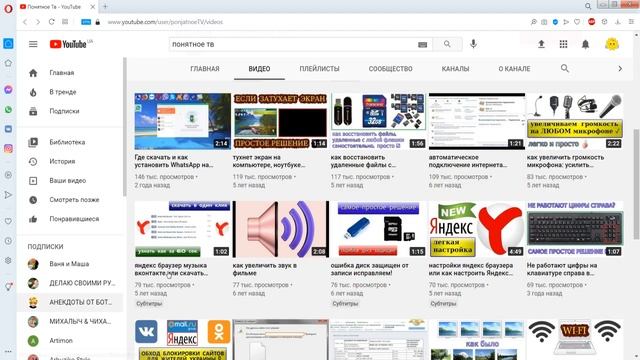The width and height of the screenshot is (640, 360).
Task: Open В тренде in sidebar
Action: point(69,92)
